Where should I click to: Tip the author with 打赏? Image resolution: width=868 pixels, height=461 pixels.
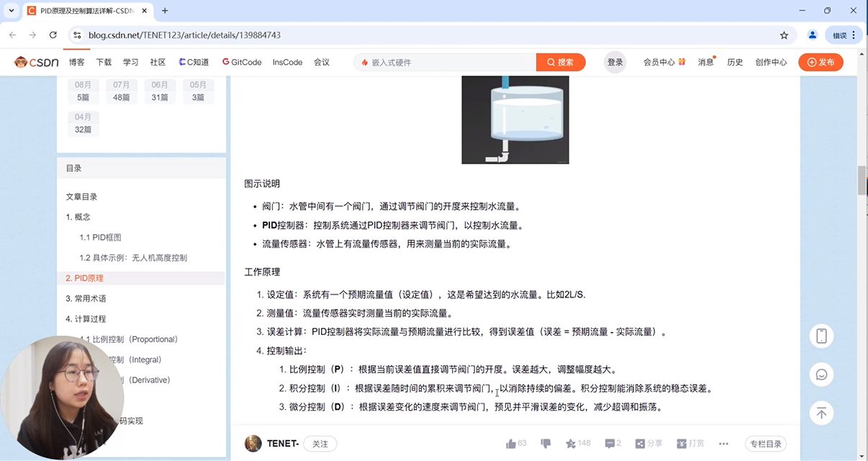pos(690,444)
